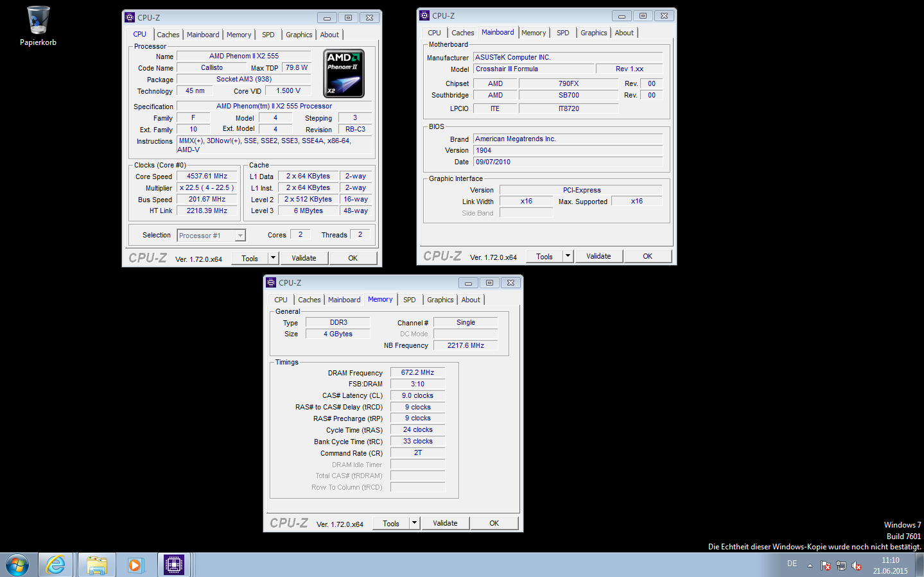The image size is (924, 577).
Task: Open Mainboard tab in CPU window
Action: click(203, 35)
